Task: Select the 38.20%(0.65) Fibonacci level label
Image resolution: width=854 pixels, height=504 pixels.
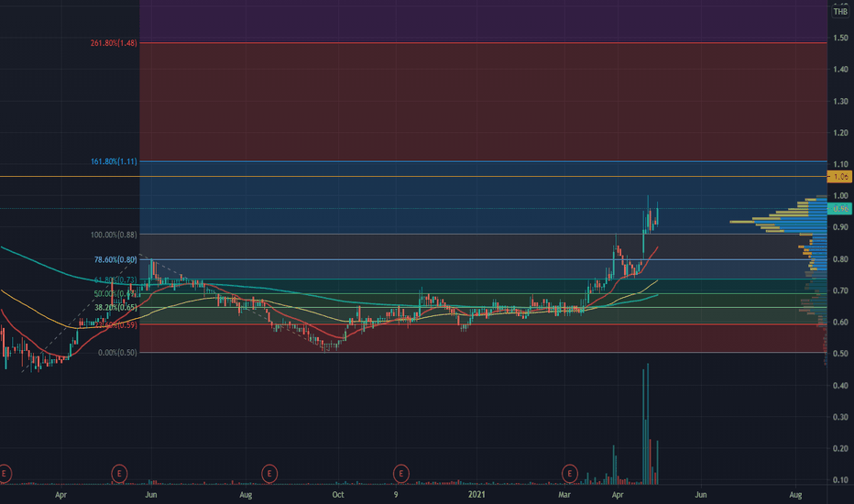Action: [115, 308]
